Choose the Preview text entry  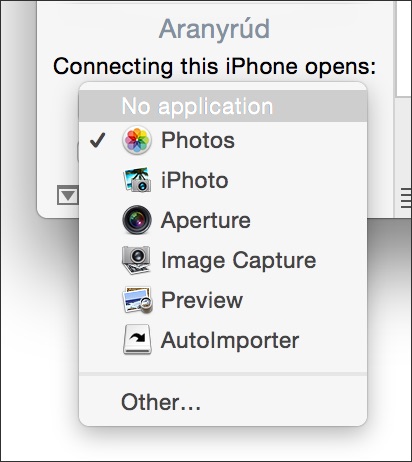pyautogui.click(x=202, y=300)
